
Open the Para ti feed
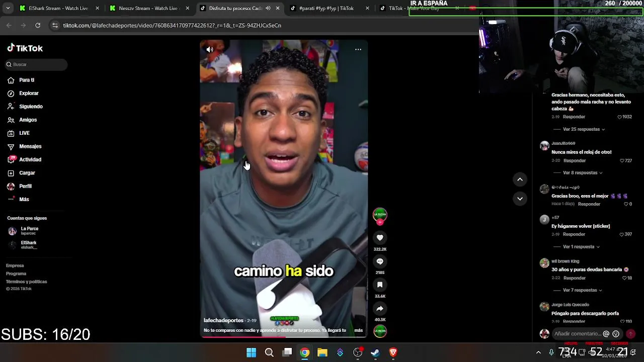27,80
